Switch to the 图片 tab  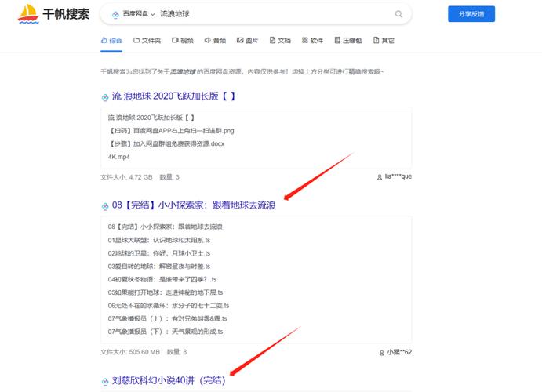[247, 41]
